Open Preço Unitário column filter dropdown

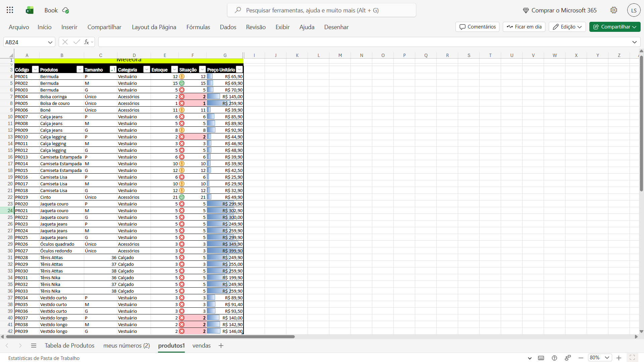(x=239, y=69)
